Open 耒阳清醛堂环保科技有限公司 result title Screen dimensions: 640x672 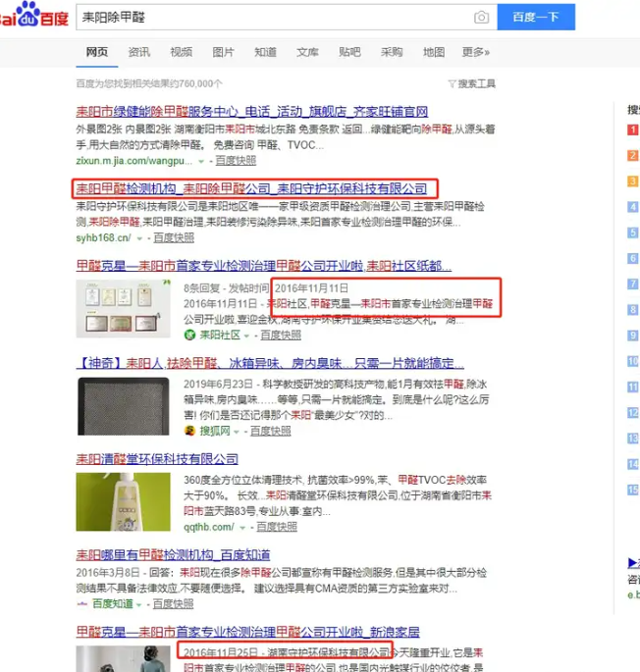[x=157, y=459]
